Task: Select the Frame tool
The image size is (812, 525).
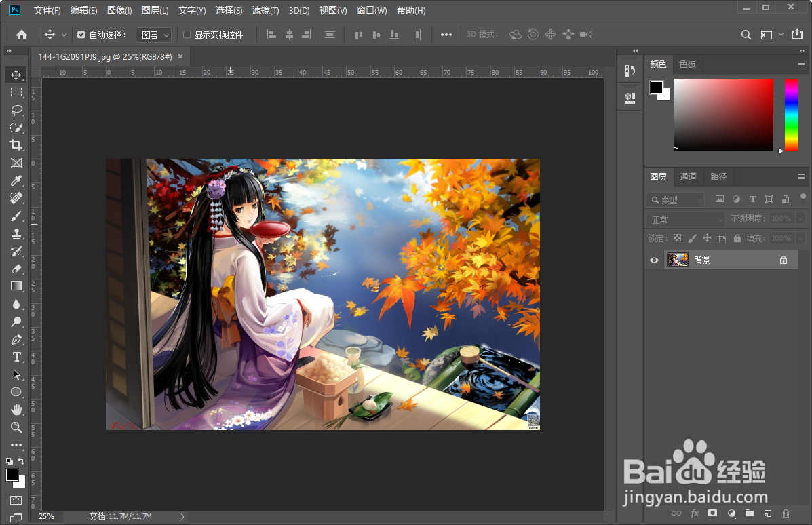Action: [16, 163]
